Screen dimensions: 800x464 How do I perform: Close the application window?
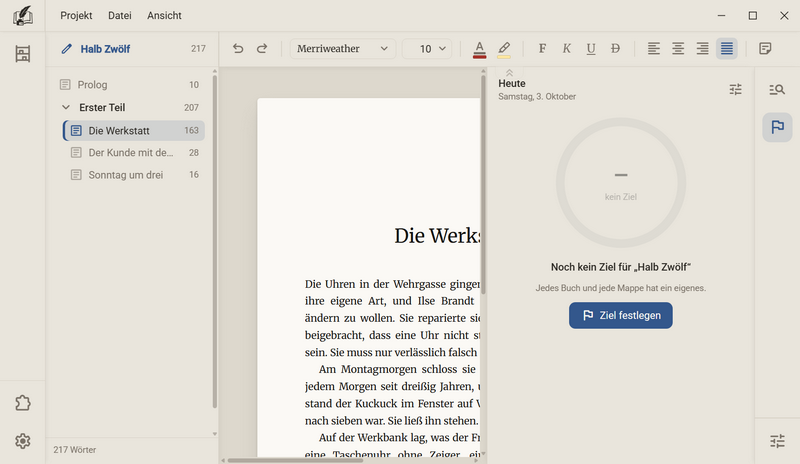coord(784,16)
